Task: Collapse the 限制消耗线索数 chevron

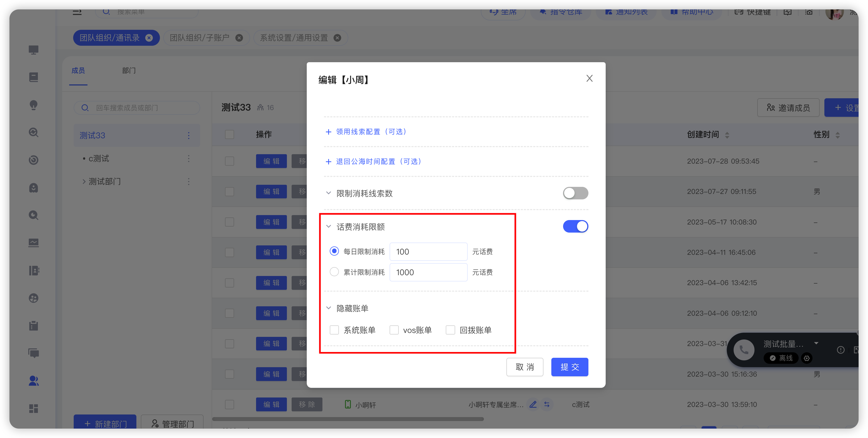Action: point(328,193)
